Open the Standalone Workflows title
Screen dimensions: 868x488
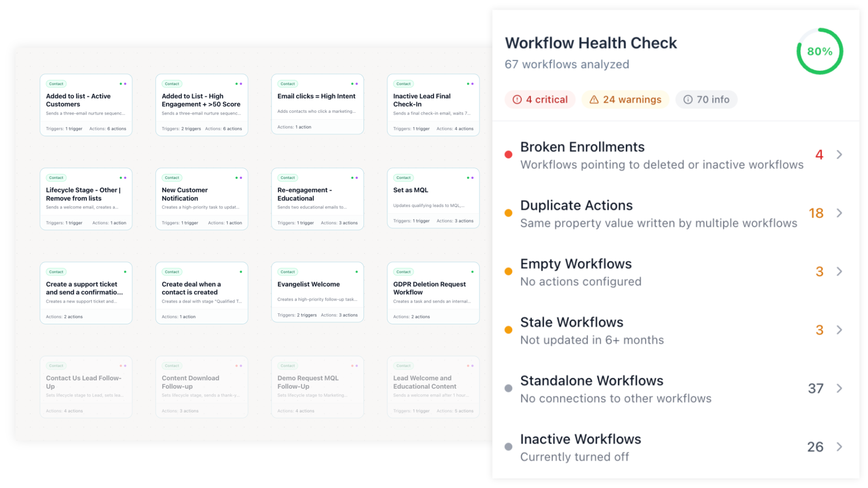[x=592, y=381]
